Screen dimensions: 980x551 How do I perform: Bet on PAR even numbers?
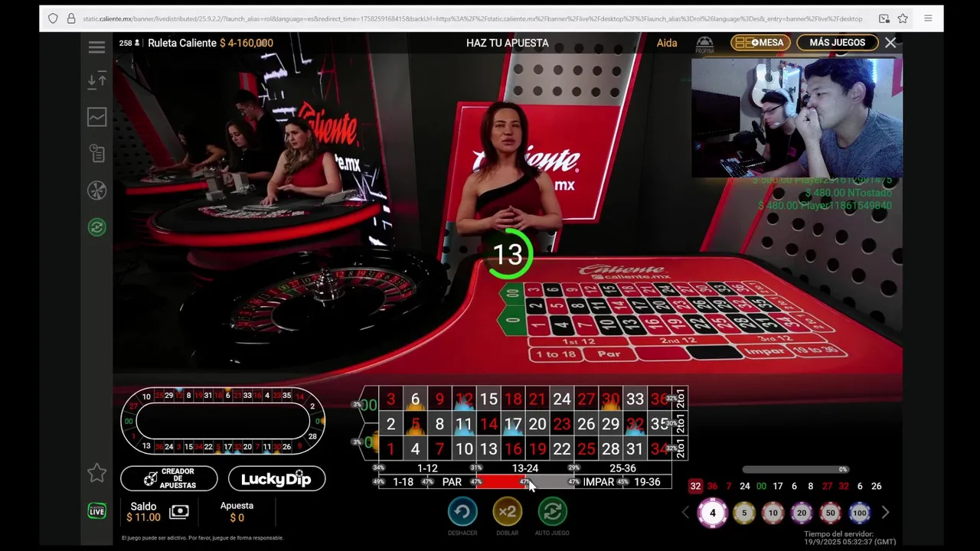452,482
